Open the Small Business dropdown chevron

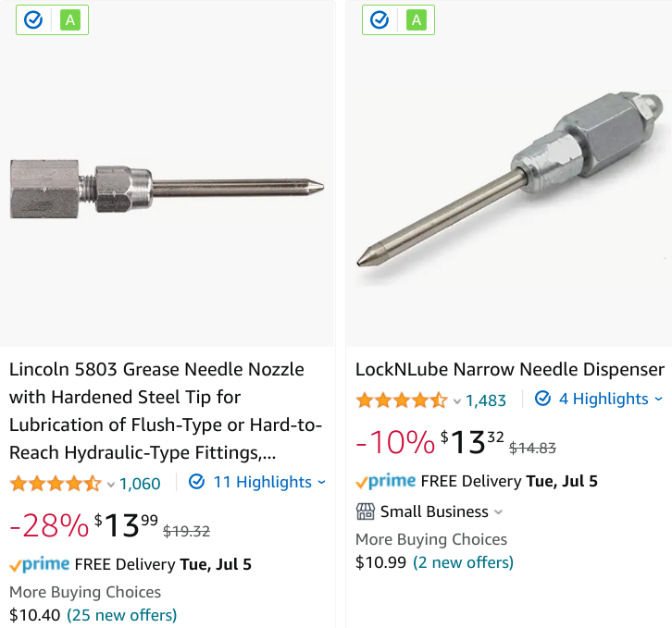(x=498, y=511)
